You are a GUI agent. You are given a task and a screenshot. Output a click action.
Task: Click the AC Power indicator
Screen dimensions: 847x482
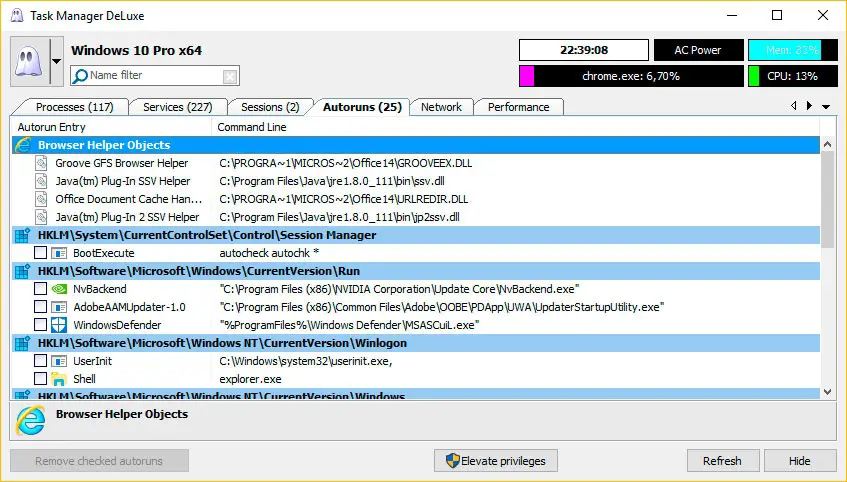pos(698,50)
